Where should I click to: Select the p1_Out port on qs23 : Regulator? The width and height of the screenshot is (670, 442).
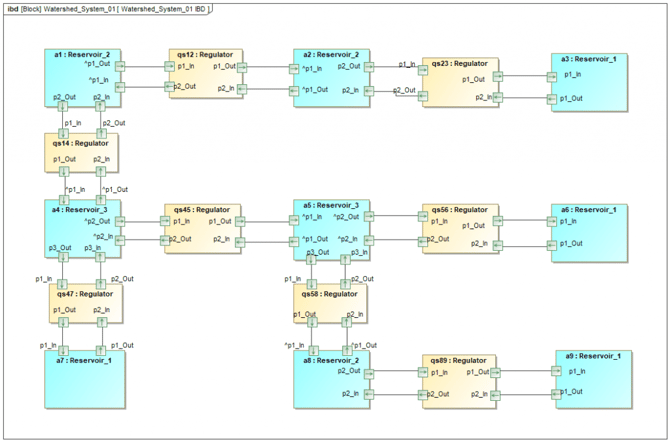tap(498, 77)
